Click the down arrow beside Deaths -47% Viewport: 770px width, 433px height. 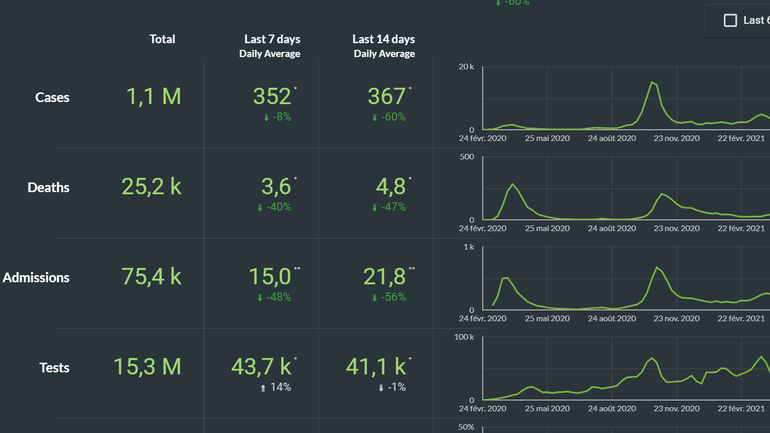point(377,207)
